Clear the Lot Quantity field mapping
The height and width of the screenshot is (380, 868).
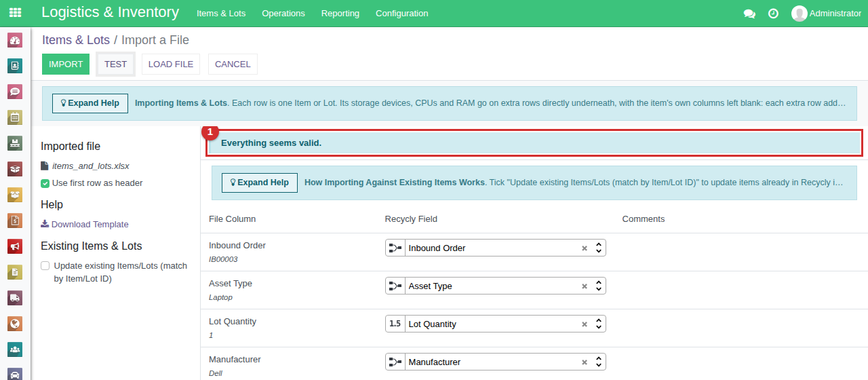[x=585, y=324]
